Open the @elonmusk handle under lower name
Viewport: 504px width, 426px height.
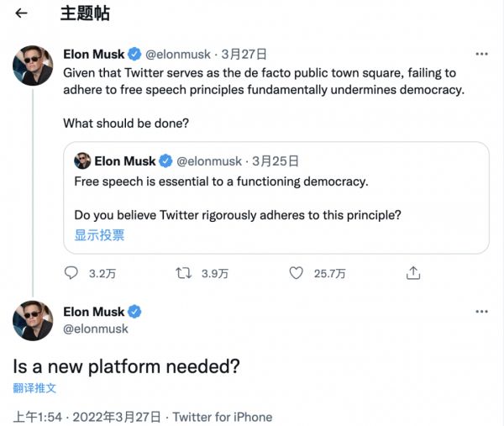coord(96,329)
